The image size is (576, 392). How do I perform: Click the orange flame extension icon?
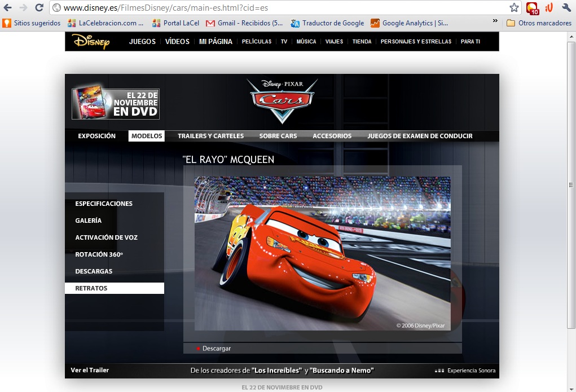(549, 7)
